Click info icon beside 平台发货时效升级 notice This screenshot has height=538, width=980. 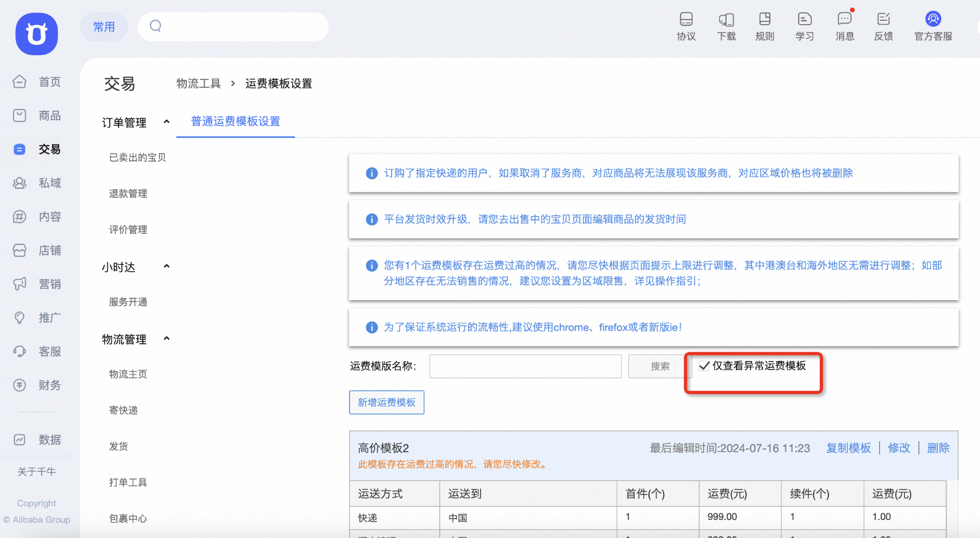coord(371,219)
